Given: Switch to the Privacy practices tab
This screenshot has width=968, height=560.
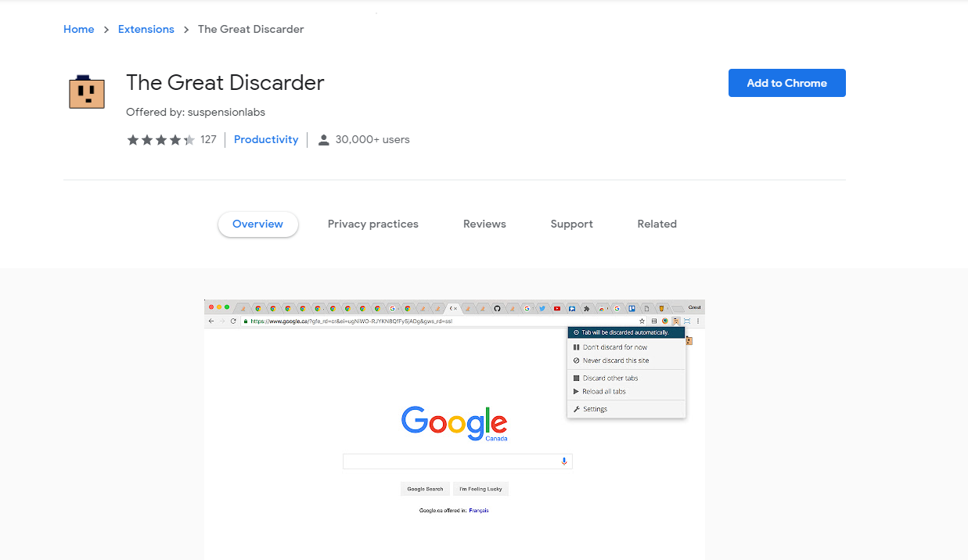Looking at the screenshot, I should click(372, 224).
